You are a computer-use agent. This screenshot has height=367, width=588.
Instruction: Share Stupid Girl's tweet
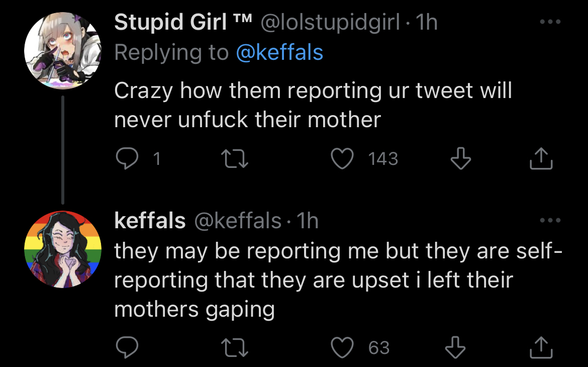(x=541, y=159)
